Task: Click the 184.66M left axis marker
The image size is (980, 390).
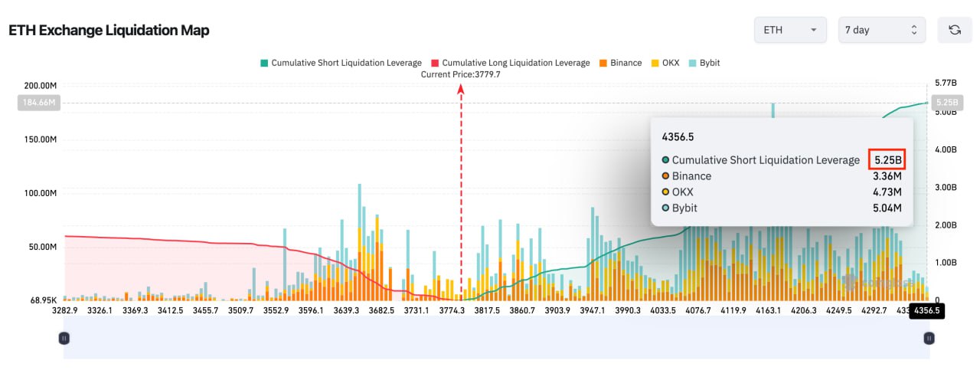Action: 38,103
